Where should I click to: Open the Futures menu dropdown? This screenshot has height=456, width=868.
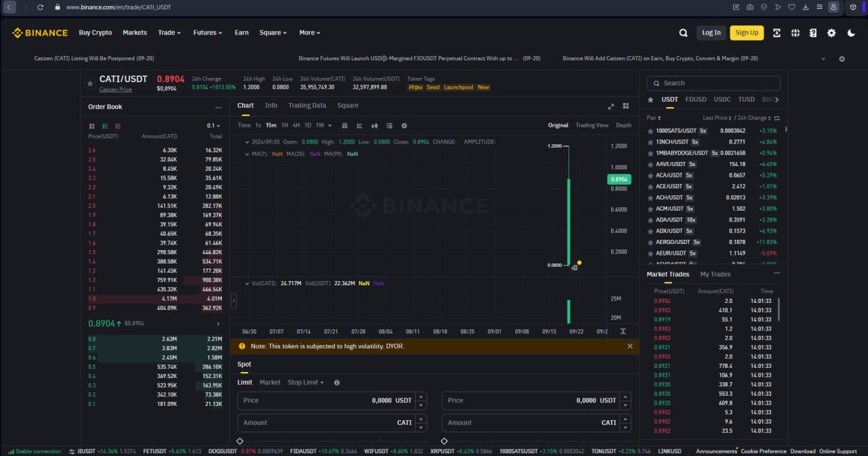(208, 33)
